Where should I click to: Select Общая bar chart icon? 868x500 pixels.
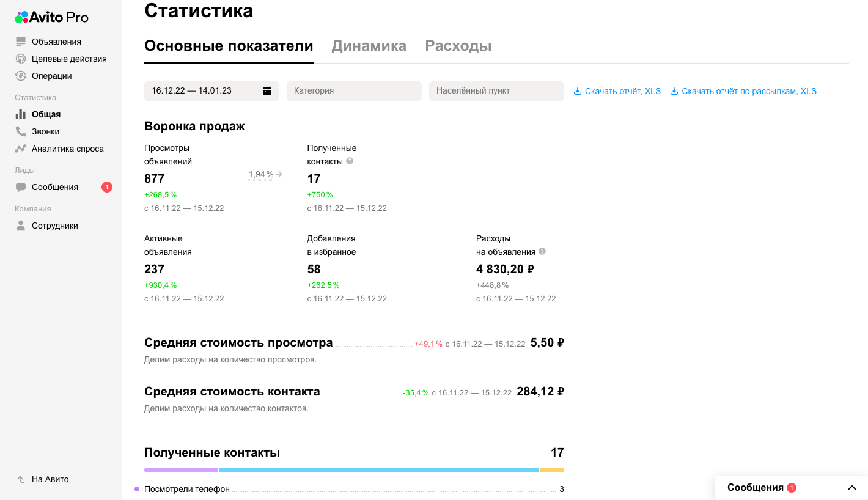(21, 114)
